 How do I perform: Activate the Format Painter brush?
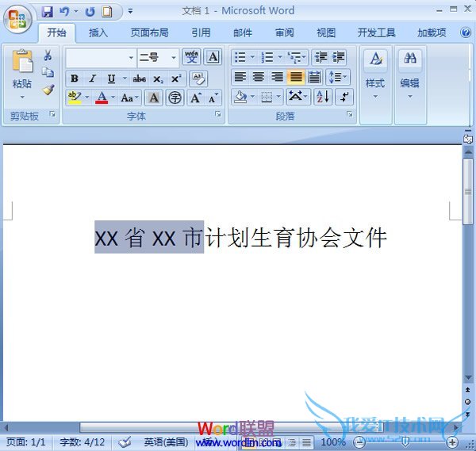click(48, 90)
